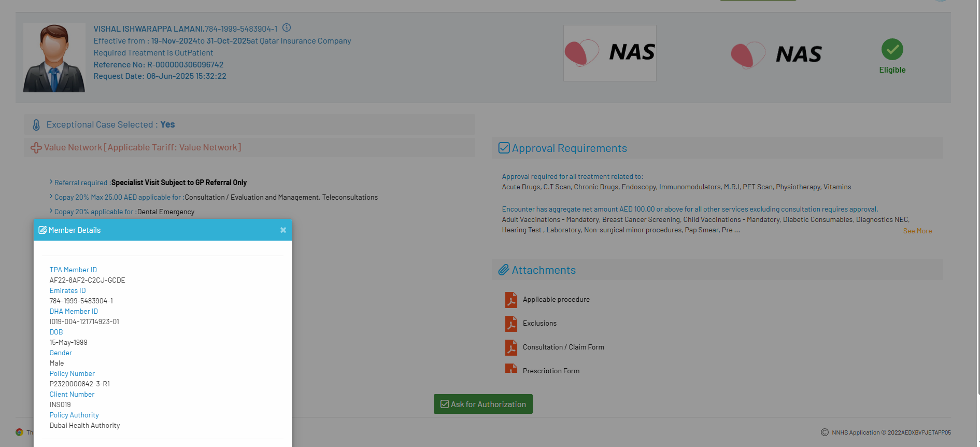Click the date of birth 15-May-1999

click(x=68, y=342)
